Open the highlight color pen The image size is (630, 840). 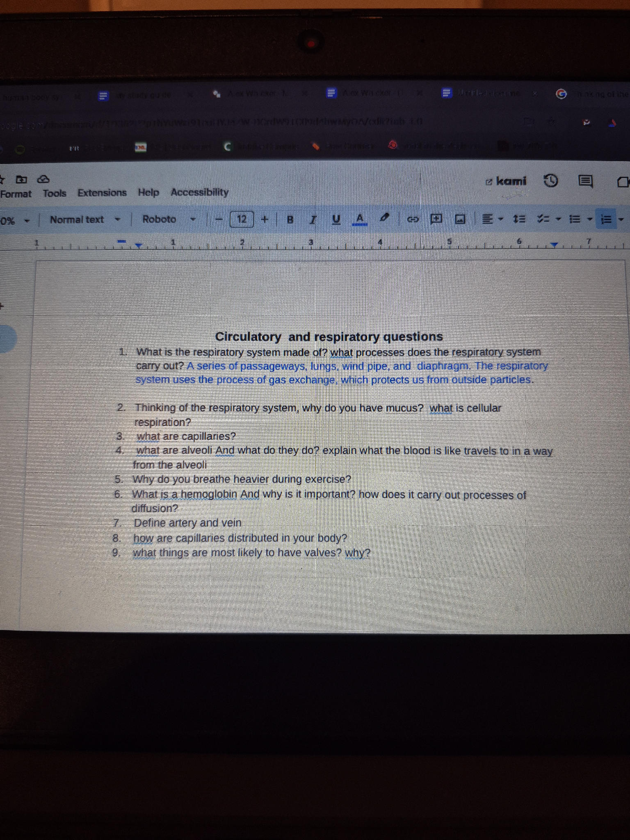tap(383, 219)
